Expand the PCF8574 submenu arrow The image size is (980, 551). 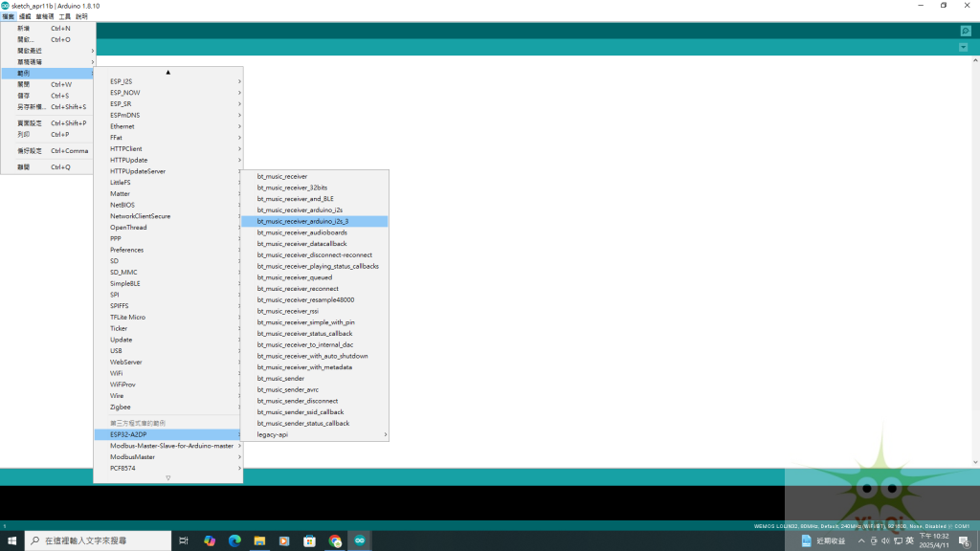[239, 468]
